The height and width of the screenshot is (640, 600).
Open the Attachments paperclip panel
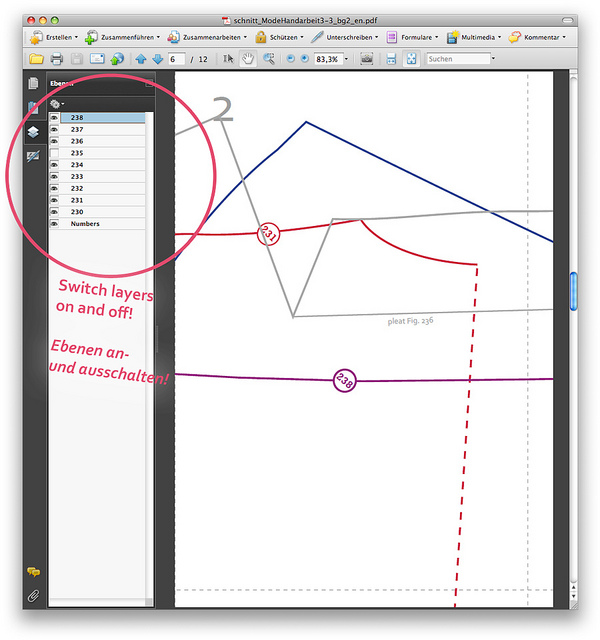coord(33,596)
